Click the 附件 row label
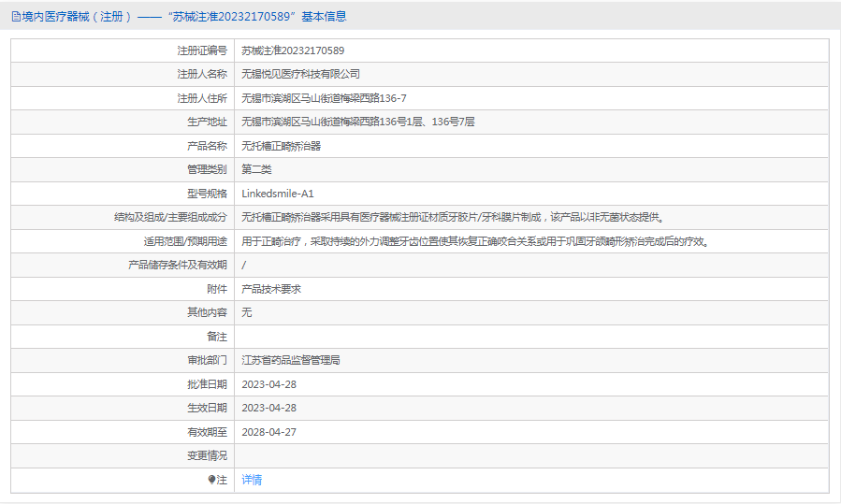 217,289
